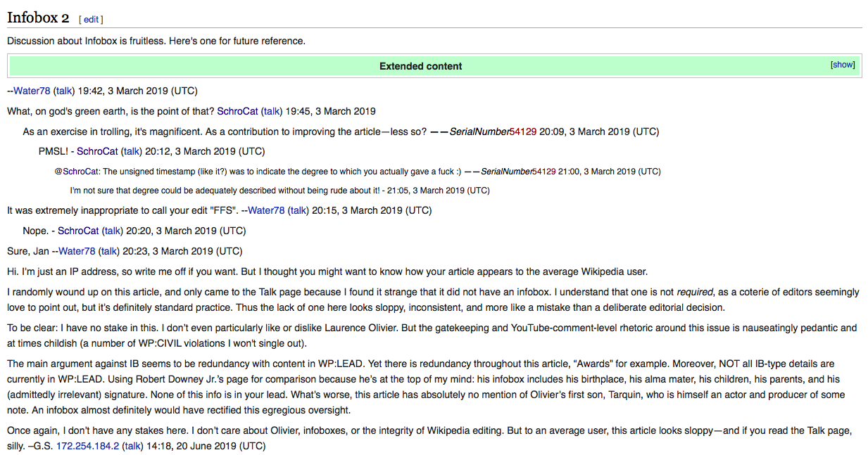Open talk link in 20:12 PMSL! comment
The image size is (868, 455).
tap(131, 151)
